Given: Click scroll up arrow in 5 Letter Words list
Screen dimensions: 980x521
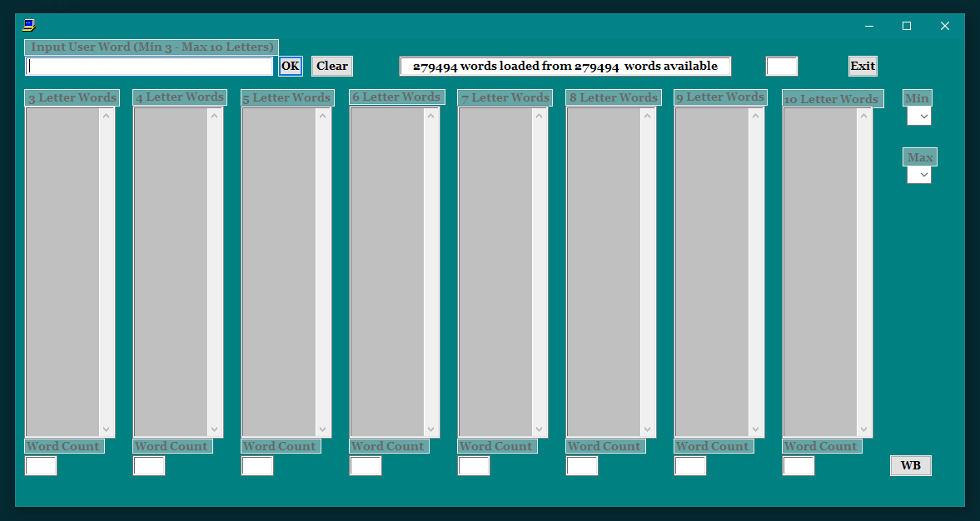Looking at the screenshot, I should [322, 116].
